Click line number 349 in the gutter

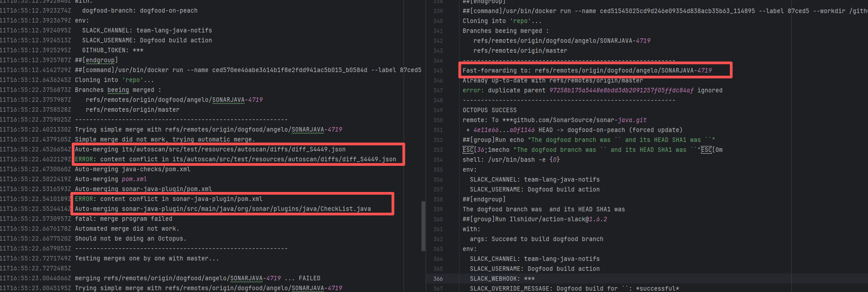click(x=438, y=110)
